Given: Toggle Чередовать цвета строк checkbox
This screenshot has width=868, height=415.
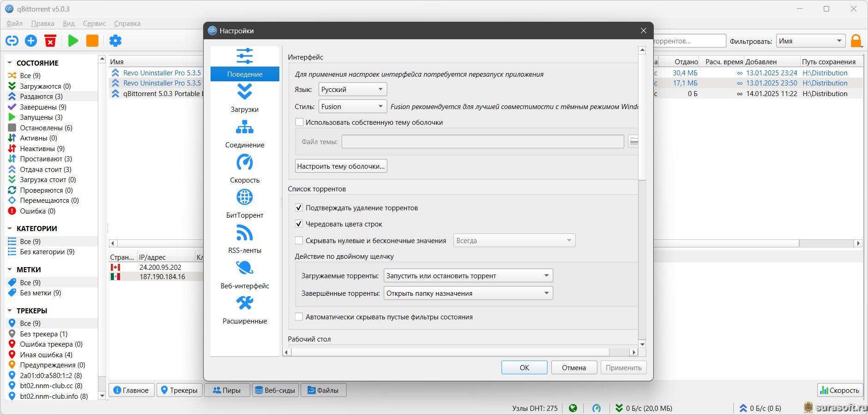Looking at the screenshot, I should tap(299, 224).
